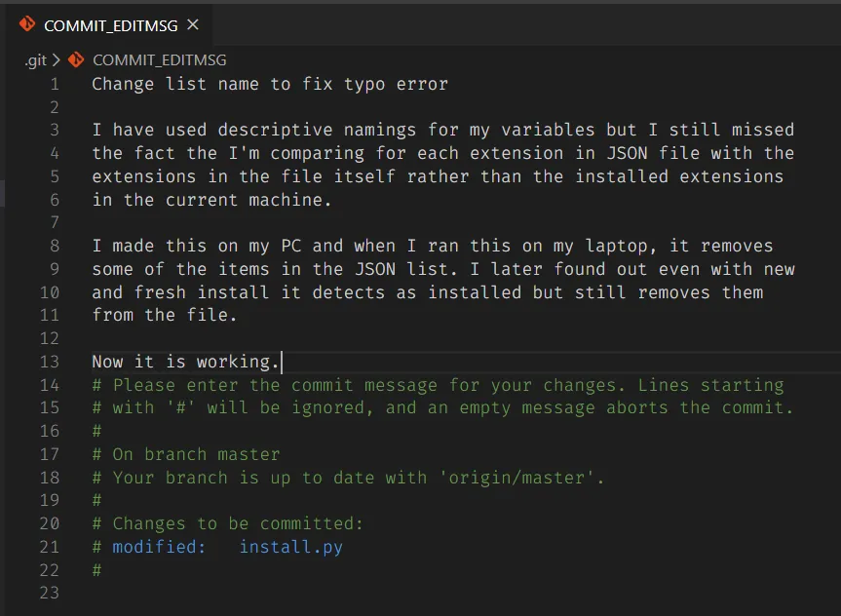Viewport: 841px width, 616px height.
Task: Select line number 13 in the gutter
Action: point(51,361)
